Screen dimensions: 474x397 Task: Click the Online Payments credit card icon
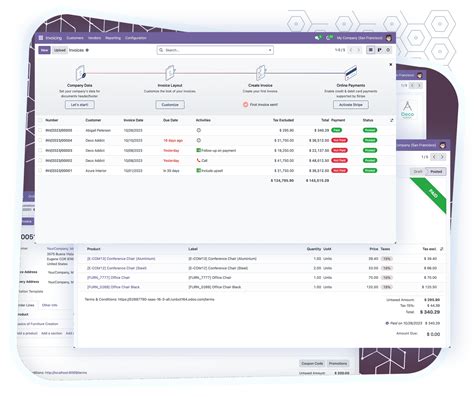tap(351, 72)
